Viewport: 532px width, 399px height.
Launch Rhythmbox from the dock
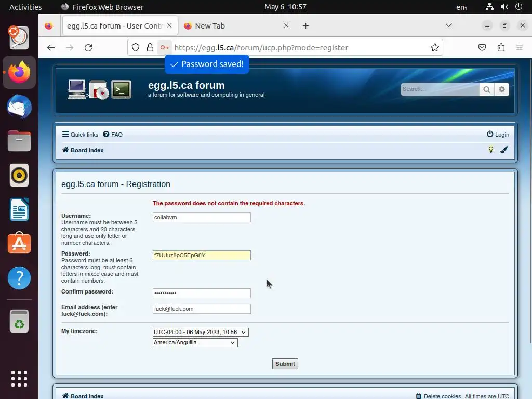[19, 176]
